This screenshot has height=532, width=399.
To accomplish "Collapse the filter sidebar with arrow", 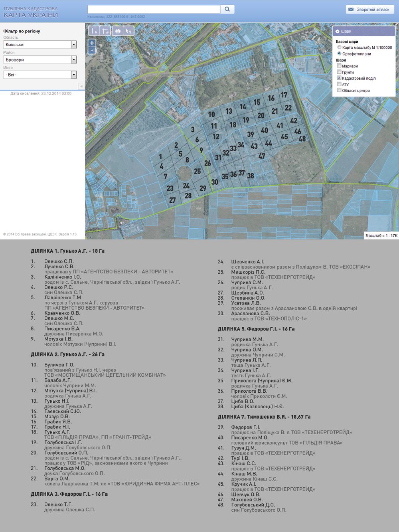I will click(81, 86).
